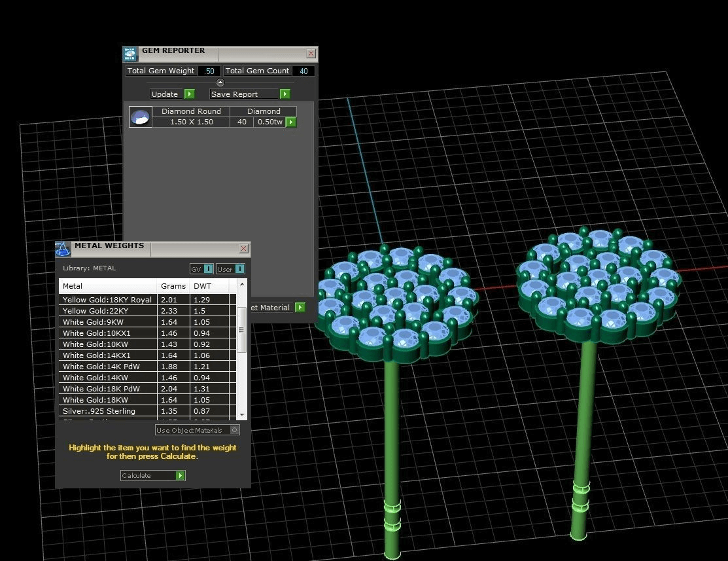
Task: Collapse Gem Reporter header with round arrow
Action: click(220, 82)
